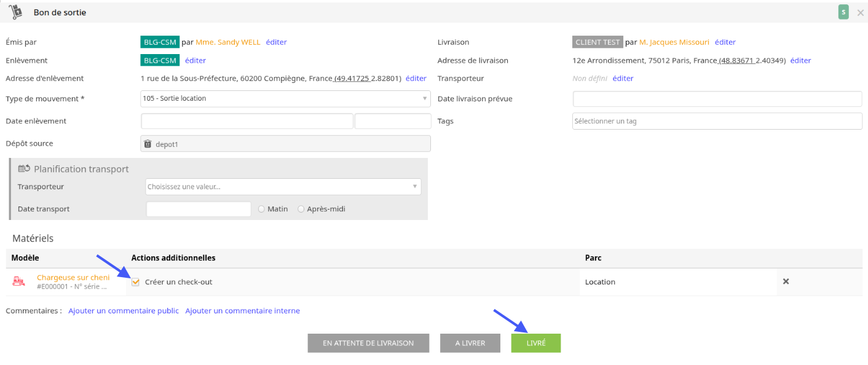Click the Parc column header

point(593,258)
